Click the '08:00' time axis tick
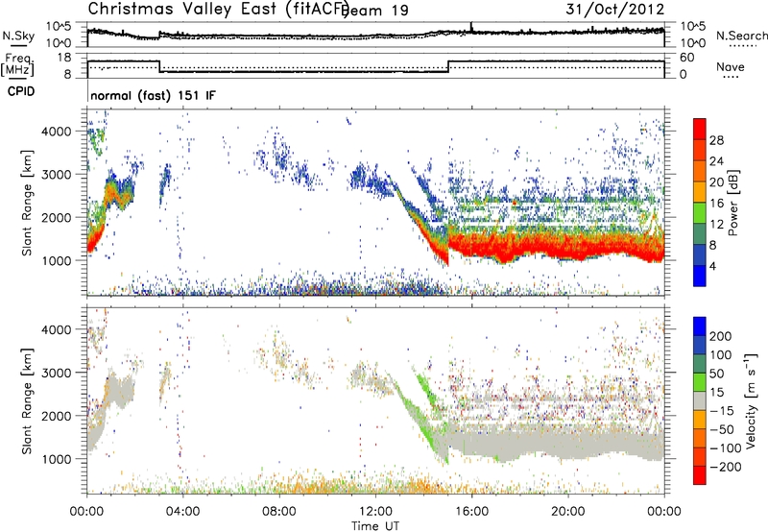The image size is (768, 532). point(278,512)
